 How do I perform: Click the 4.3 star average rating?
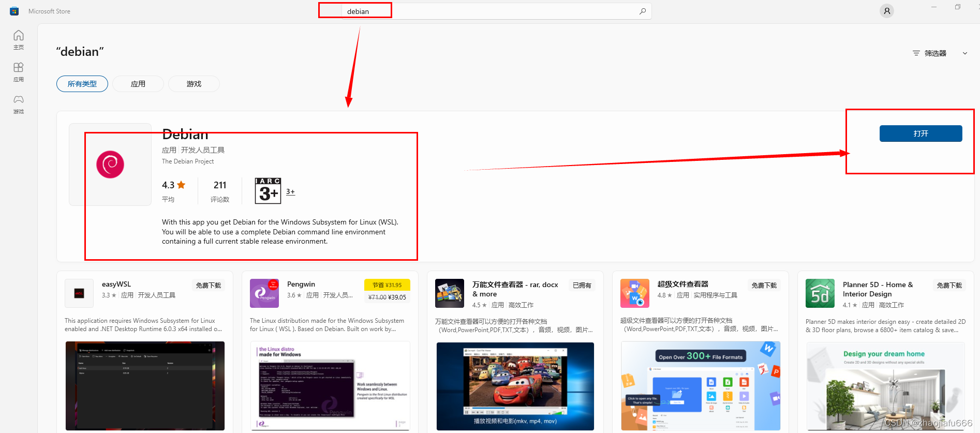click(174, 185)
